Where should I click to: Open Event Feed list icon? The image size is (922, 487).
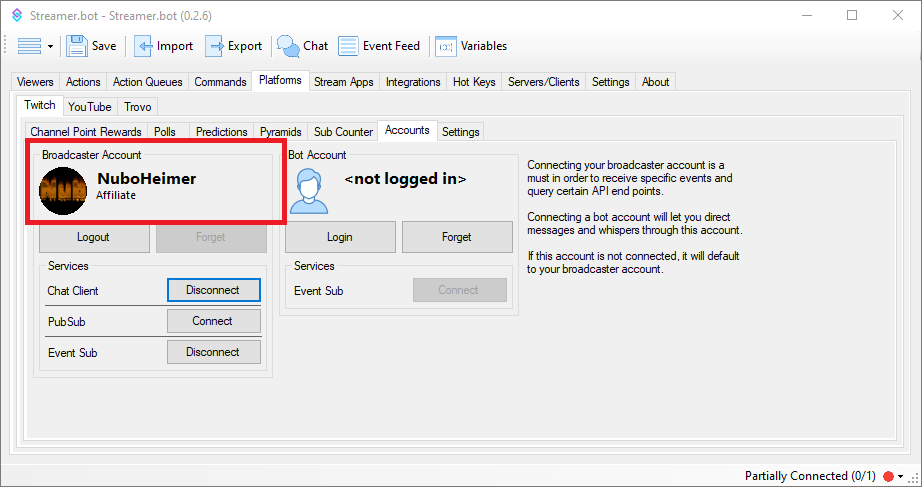point(348,46)
